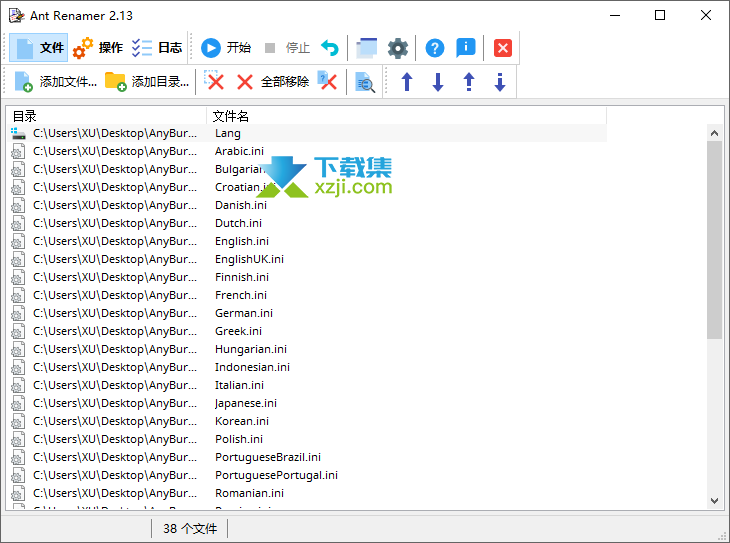Select PortugueseBrazil.ini file
This screenshot has width=730, height=543.
tap(268, 457)
